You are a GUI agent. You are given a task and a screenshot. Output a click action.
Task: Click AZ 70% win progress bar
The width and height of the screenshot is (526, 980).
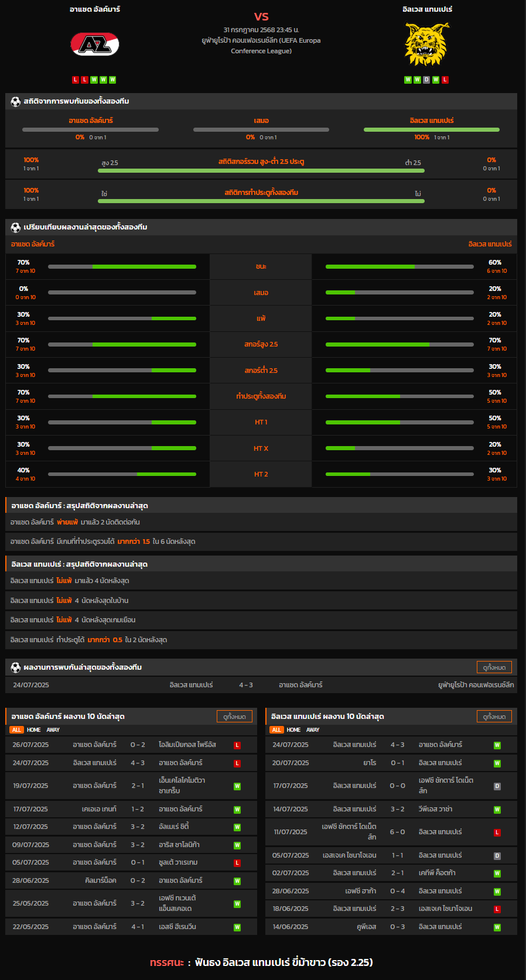coord(122,267)
